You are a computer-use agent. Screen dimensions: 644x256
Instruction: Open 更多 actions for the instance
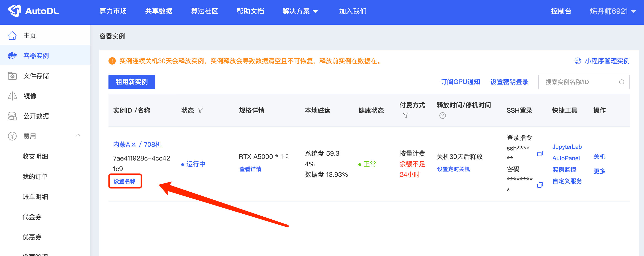pyautogui.click(x=599, y=171)
